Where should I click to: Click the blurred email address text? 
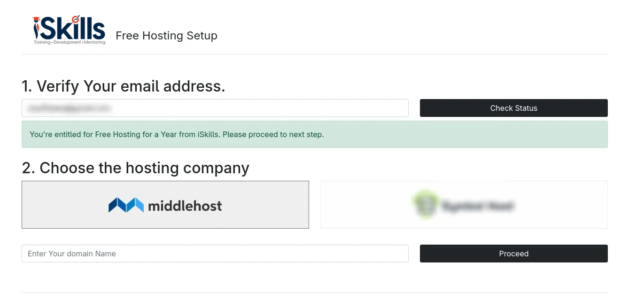click(69, 108)
